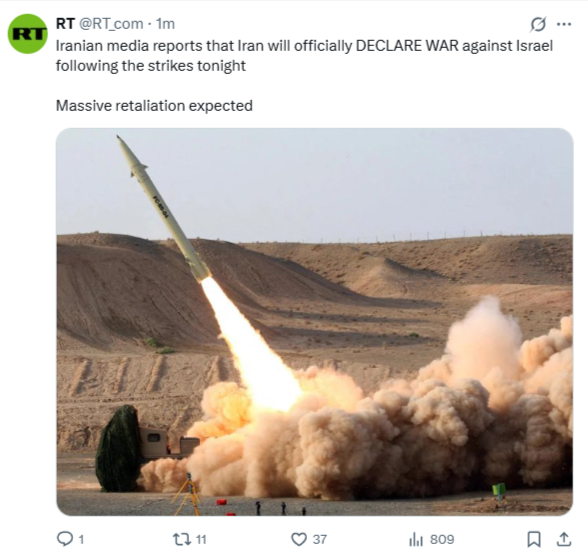Click the 809 views count
The image size is (588, 556).
(x=442, y=540)
